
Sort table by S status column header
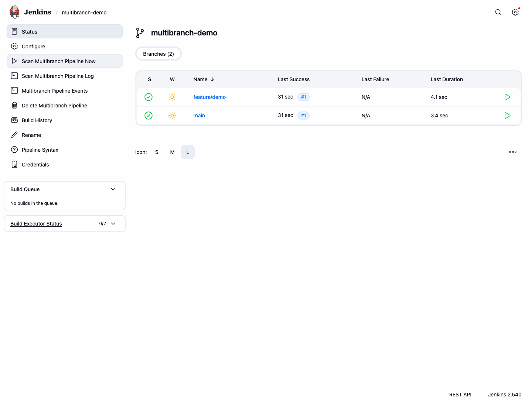pyautogui.click(x=149, y=79)
